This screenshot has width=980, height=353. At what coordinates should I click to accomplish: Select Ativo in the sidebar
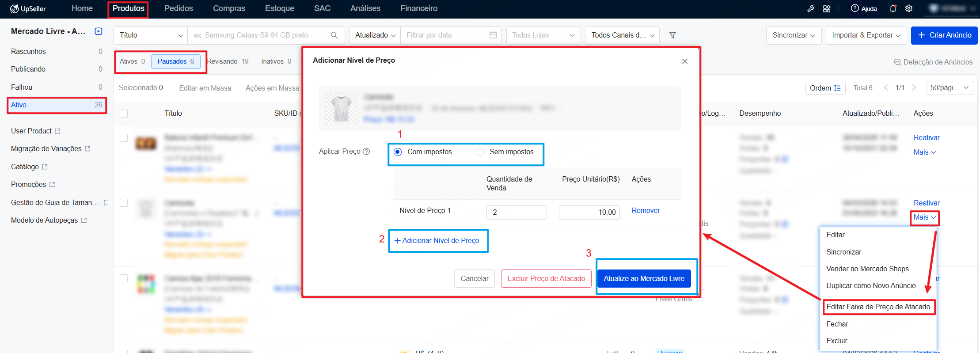(x=57, y=105)
